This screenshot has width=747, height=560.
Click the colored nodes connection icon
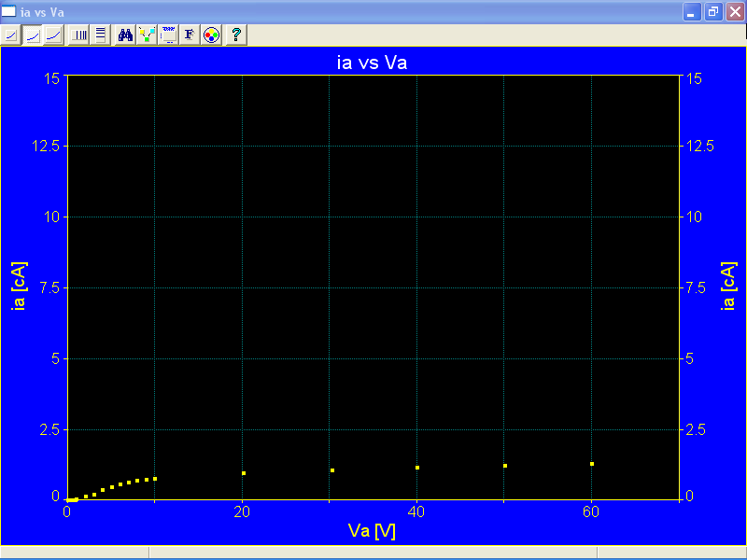tap(147, 35)
